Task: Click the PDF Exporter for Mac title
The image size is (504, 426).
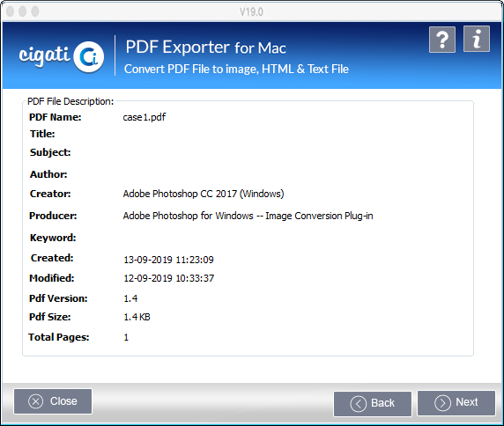Action: (205, 48)
